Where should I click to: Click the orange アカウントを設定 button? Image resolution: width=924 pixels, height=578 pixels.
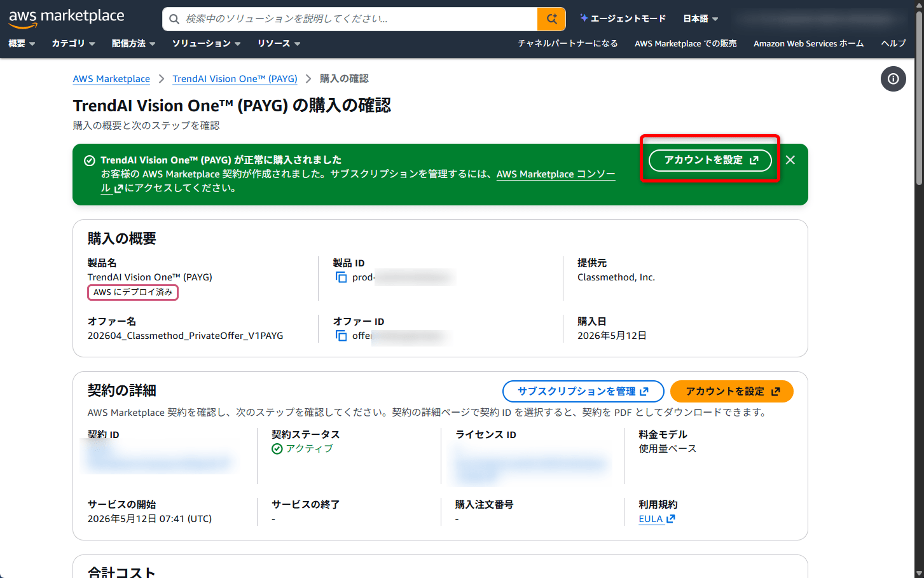pyautogui.click(x=732, y=392)
